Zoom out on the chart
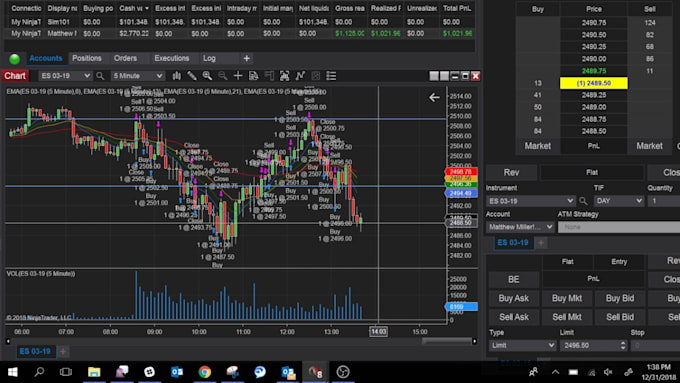680x383 pixels. coord(222,76)
